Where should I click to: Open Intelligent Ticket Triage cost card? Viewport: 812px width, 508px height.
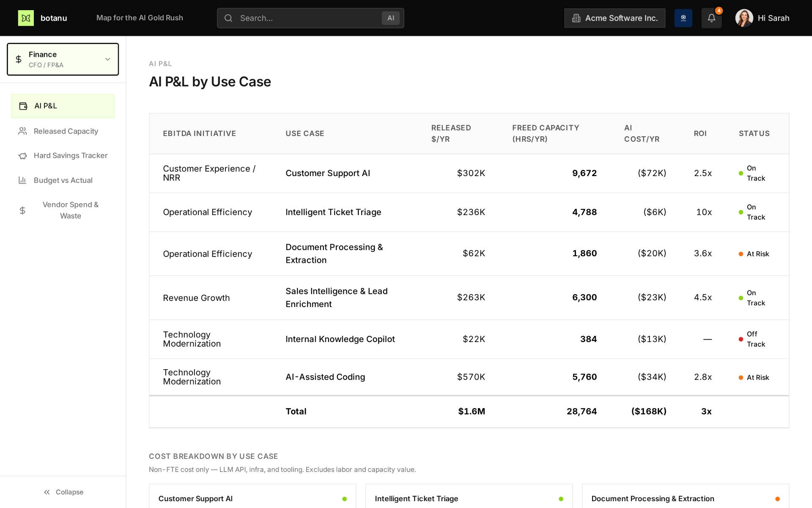coord(469,496)
